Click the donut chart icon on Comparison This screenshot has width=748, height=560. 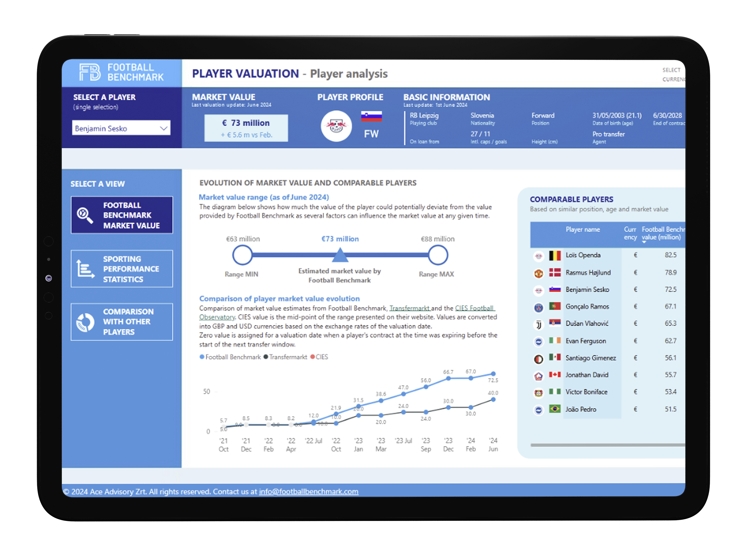tap(85, 322)
